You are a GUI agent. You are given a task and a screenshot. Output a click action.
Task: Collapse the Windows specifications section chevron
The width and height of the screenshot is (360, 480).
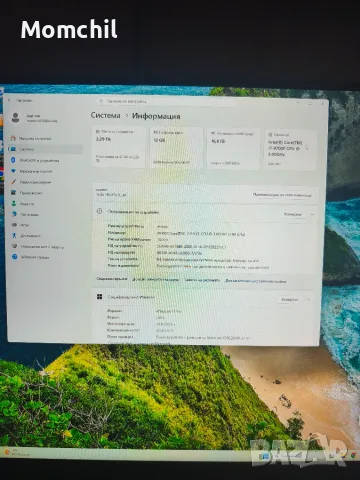coord(309,300)
